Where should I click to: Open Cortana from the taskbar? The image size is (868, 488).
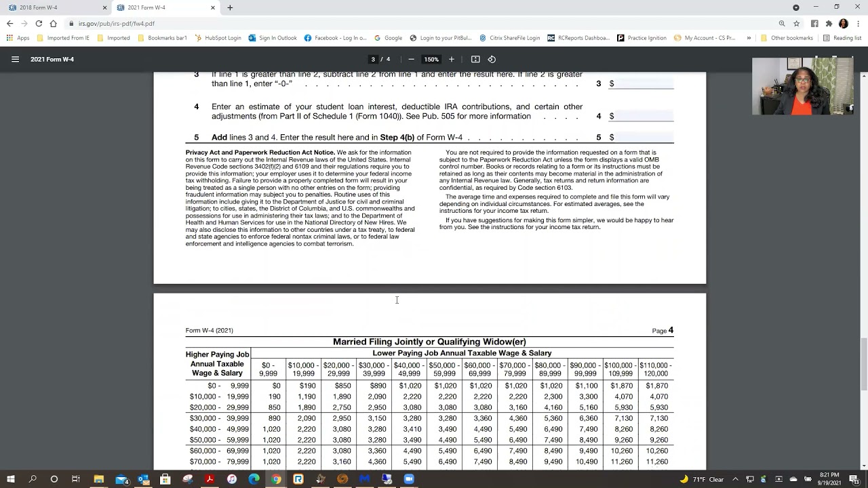tap(54, 479)
